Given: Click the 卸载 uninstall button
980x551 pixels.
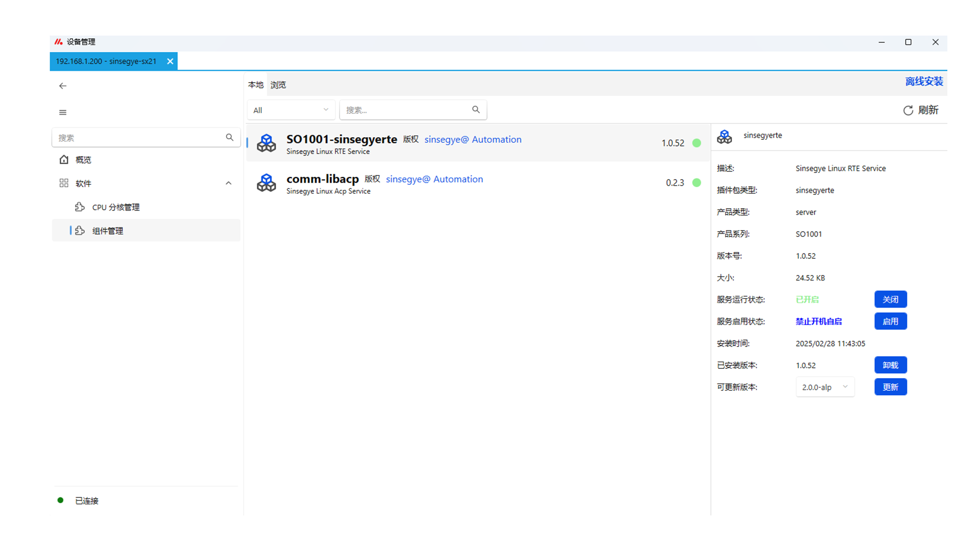Looking at the screenshot, I should 890,365.
